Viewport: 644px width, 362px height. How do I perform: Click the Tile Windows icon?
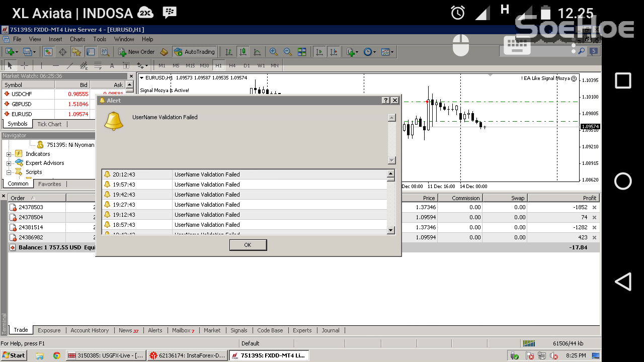point(301,51)
